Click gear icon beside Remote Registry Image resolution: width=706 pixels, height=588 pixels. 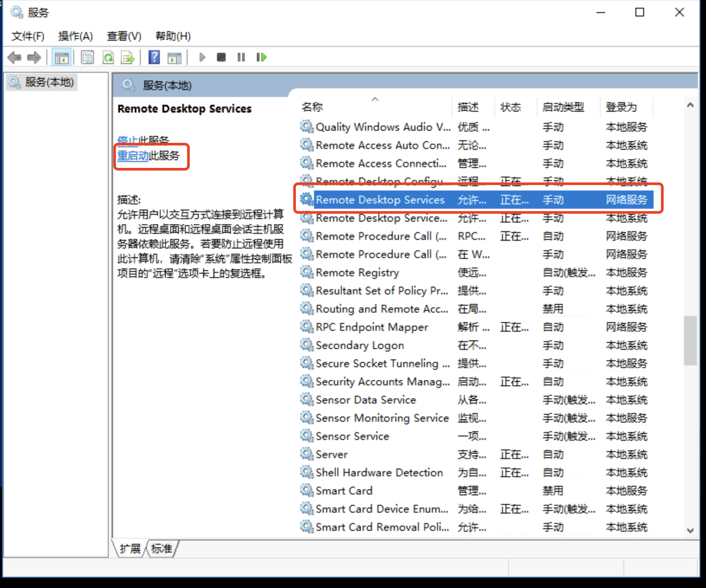pyautogui.click(x=307, y=272)
